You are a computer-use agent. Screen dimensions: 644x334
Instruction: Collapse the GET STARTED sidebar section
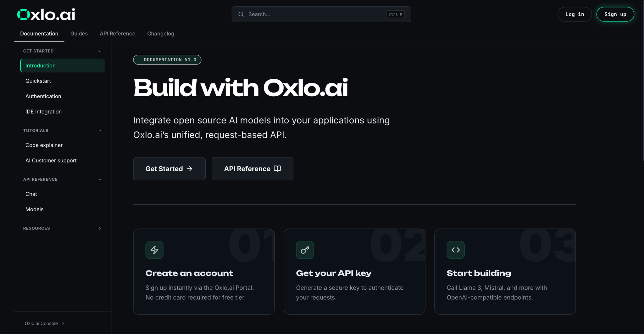tap(100, 51)
